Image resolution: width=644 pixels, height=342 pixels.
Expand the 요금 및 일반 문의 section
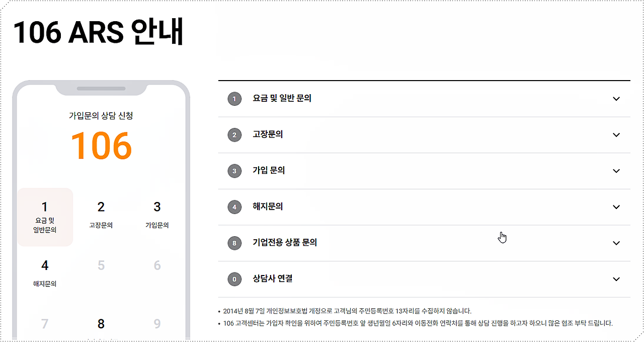pos(616,99)
